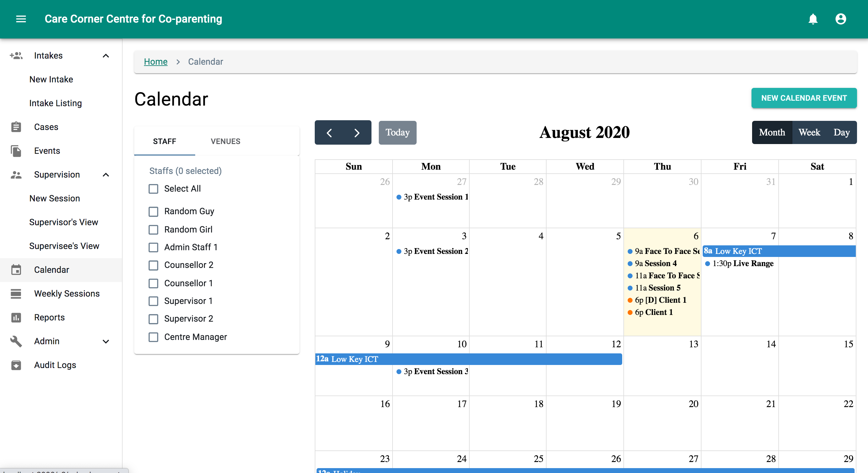
Task: Switch to the Staff tab
Action: point(164,141)
